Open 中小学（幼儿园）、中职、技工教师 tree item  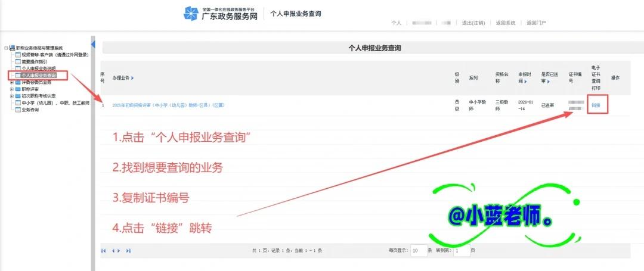pyautogui.click(x=55, y=103)
